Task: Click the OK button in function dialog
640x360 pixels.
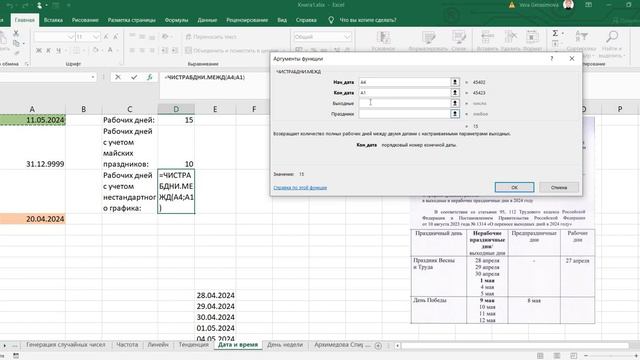Action: [514, 187]
